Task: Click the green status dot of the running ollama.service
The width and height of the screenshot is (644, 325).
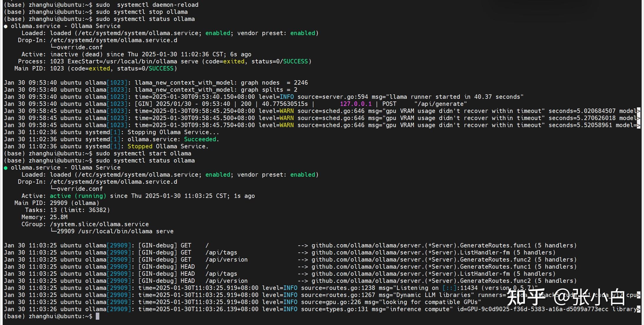Action: [x=6, y=168]
